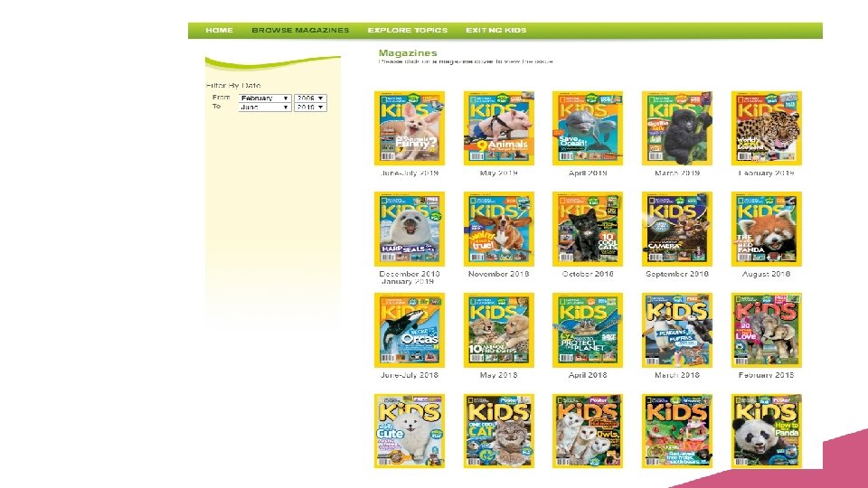Open the February 2019 leopard cover
Viewport: 868px width, 488px height.
pyautogui.click(x=766, y=128)
